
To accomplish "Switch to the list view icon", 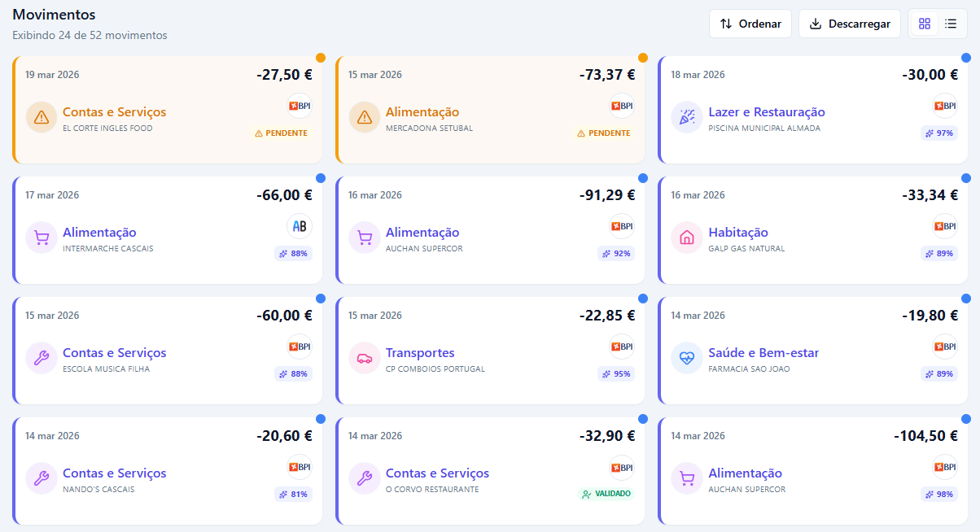I will click(950, 24).
